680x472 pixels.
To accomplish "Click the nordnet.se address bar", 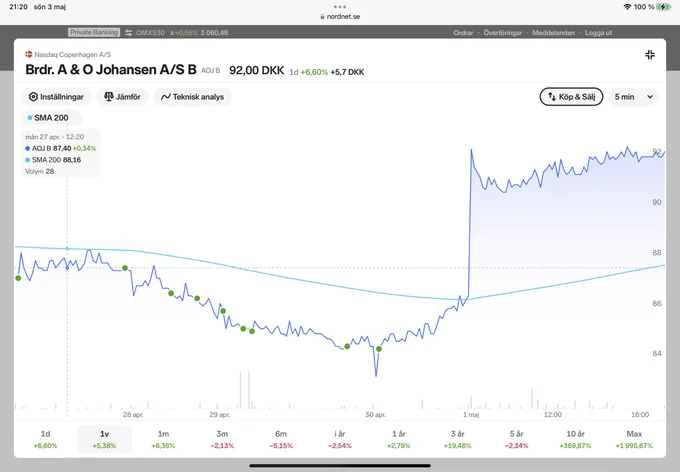I will click(x=340, y=16).
